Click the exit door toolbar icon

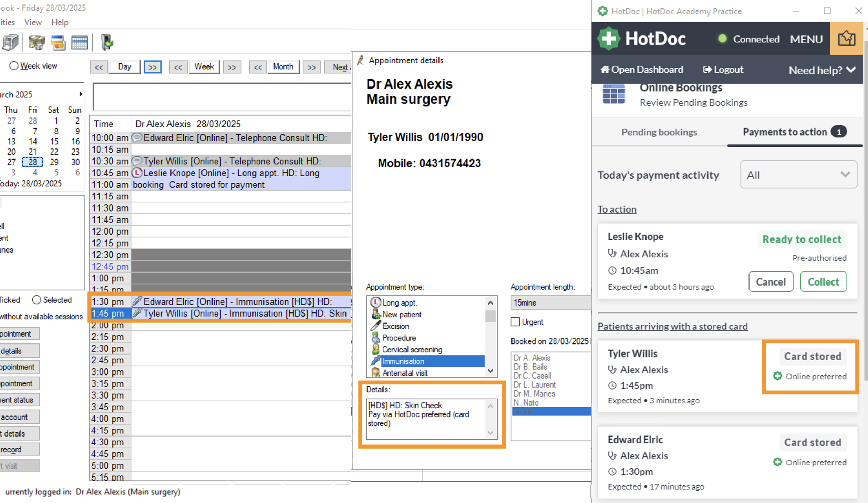click(x=107, y=42)
